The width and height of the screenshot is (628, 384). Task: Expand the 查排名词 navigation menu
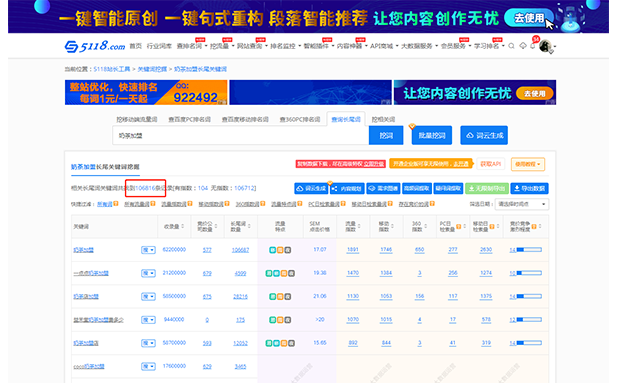[192, 46]
